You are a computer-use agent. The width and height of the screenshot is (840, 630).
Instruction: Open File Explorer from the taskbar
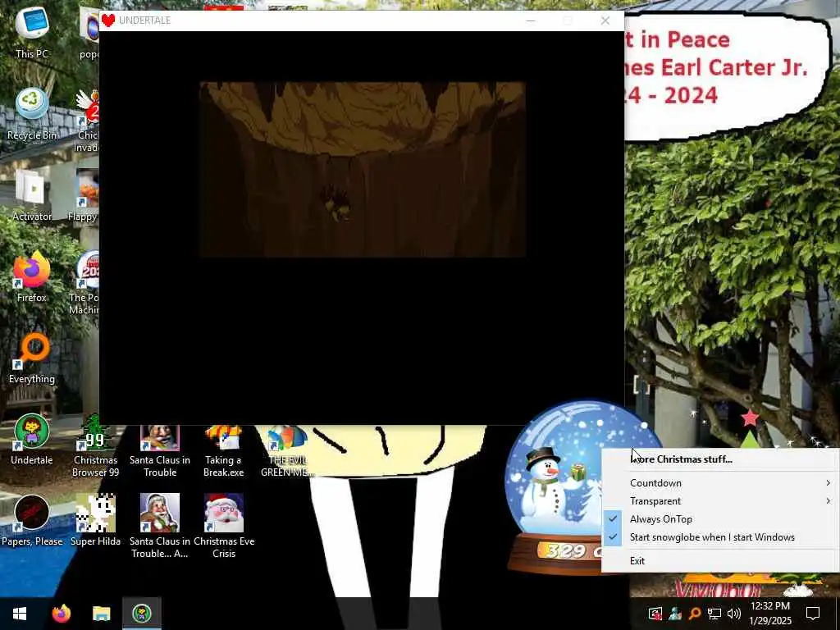pyautogui.click(x=101, y=614)
